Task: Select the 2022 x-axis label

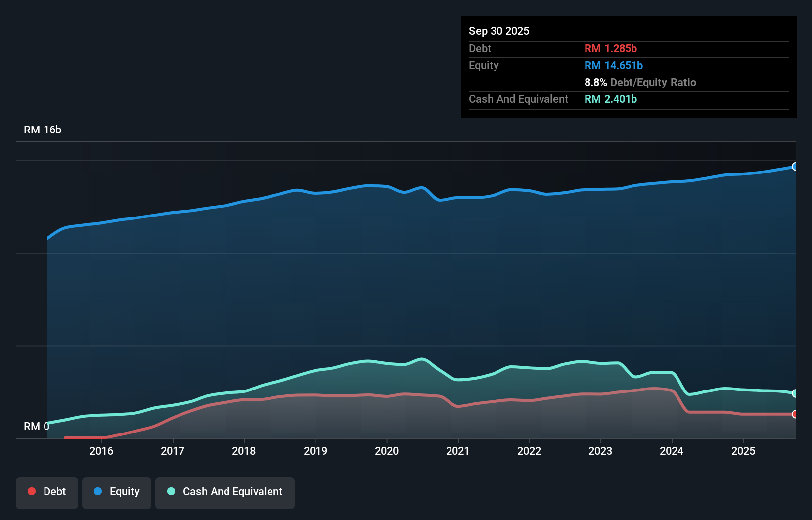Action: click(x=529, y=451)
